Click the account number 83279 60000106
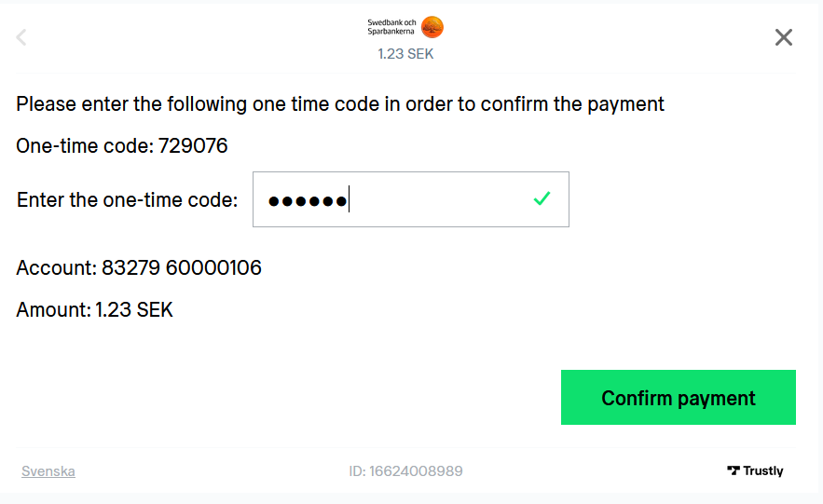Screen dimensions: 823x504 point(181,268)
